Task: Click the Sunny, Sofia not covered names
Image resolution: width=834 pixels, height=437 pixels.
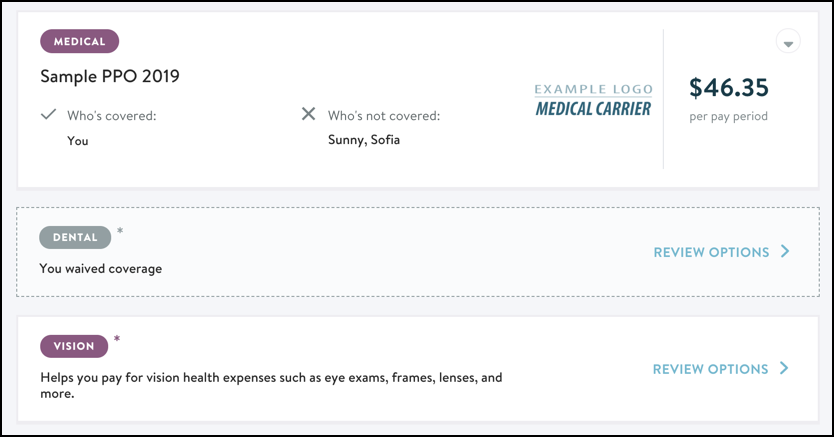Action: 364,140
